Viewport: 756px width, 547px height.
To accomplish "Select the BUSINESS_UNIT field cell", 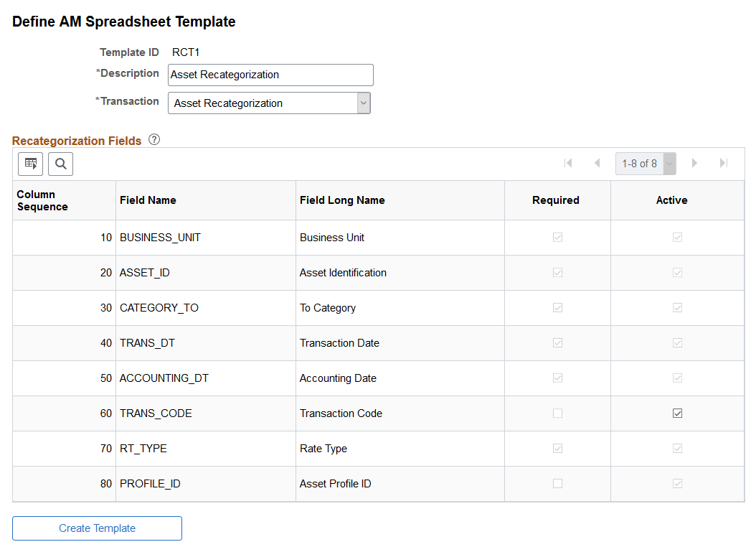I will click(160, 238).
